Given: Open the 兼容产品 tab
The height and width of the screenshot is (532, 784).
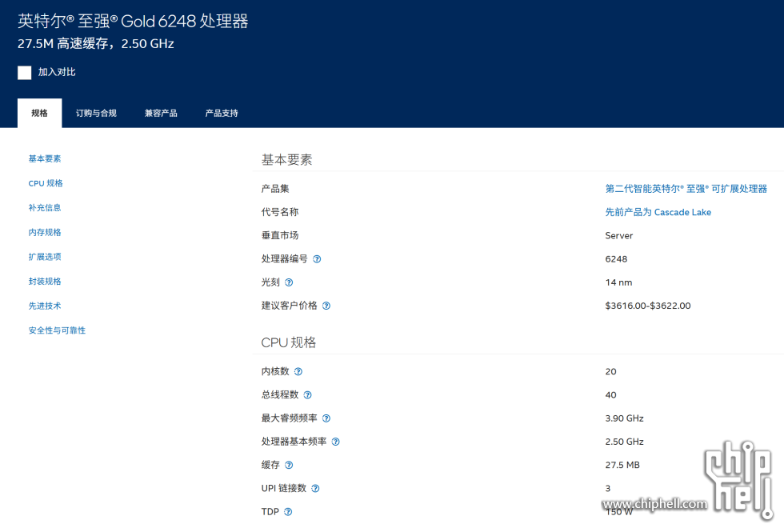Looking at the screenshot, I should [x=161, y=113].
